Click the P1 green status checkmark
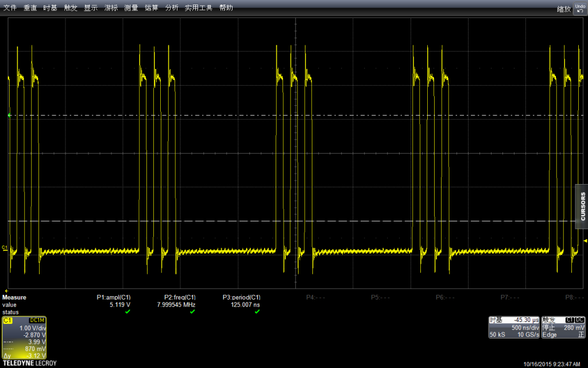The image size is (588, 368). (127, 312)
